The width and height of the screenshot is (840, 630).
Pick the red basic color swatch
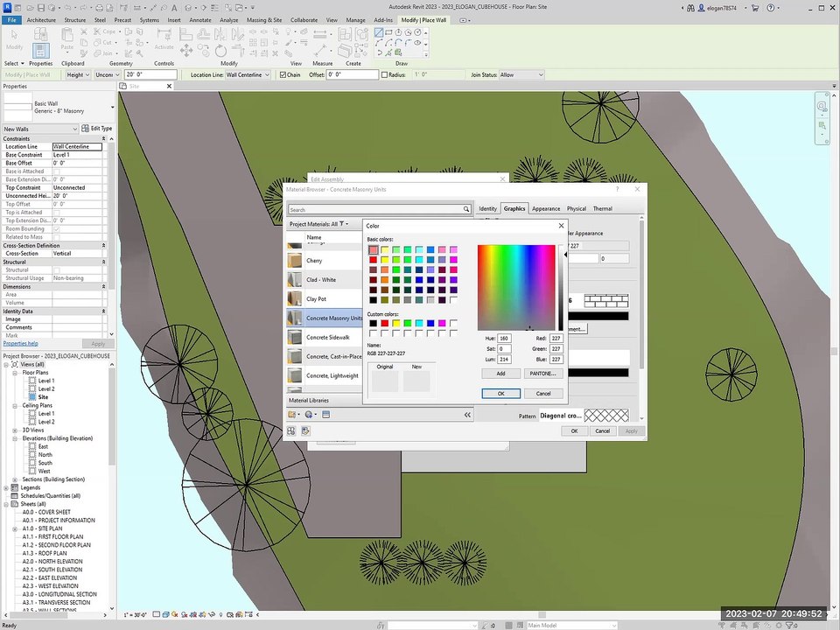373,260
